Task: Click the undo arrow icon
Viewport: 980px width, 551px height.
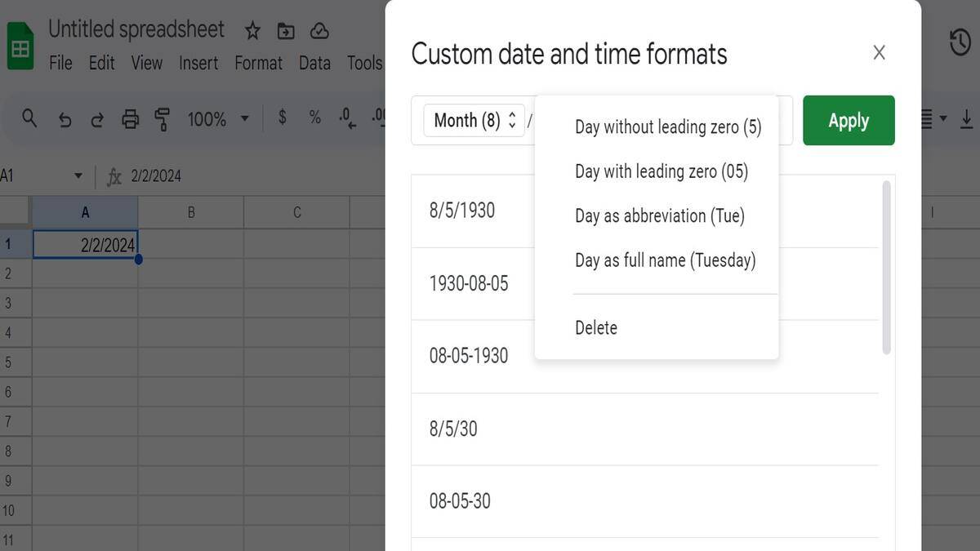Action: [65, 120]
